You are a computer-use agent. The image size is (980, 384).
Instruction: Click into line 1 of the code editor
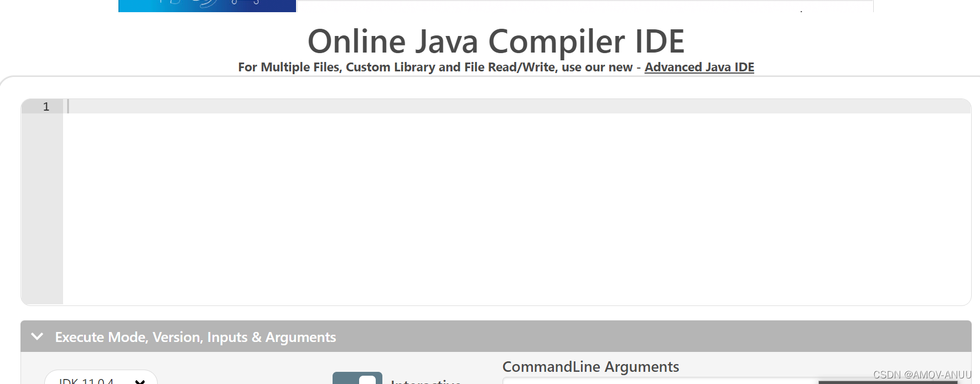517,106
